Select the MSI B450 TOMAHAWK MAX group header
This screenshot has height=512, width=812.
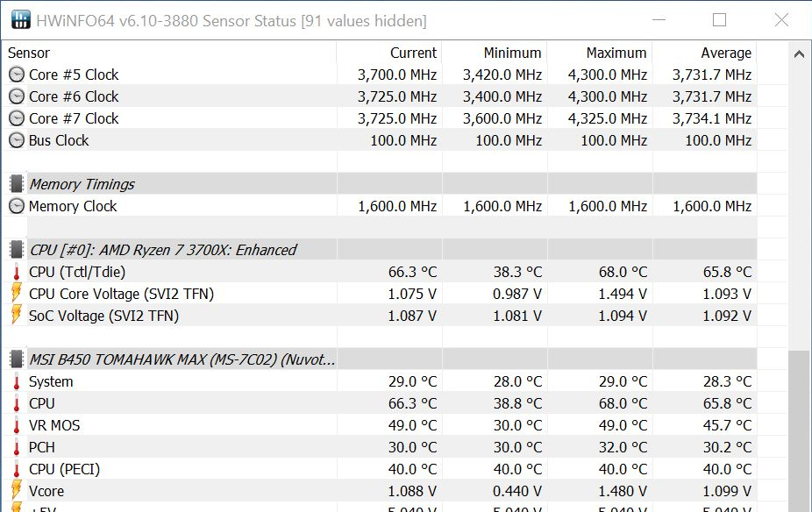(182, 359)
